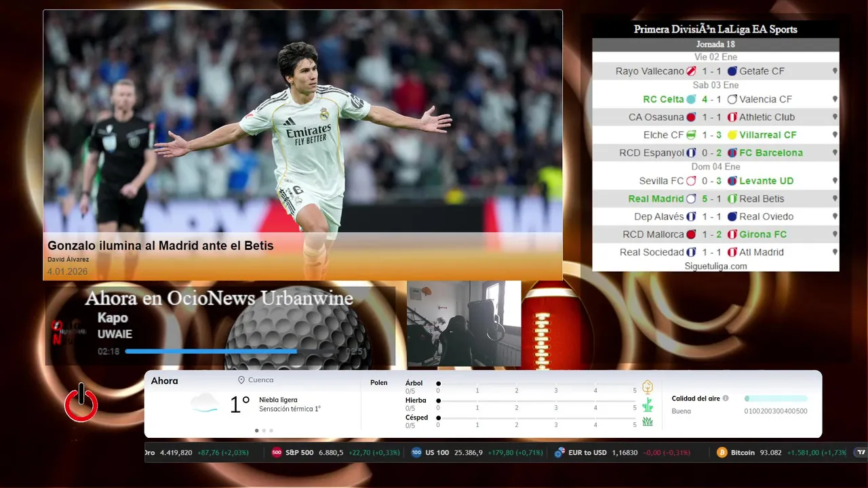The height and width of the screenshot is (488, 868).
Task: Open venue pin for Real Madrid match
Action: (x=835, y=199)
